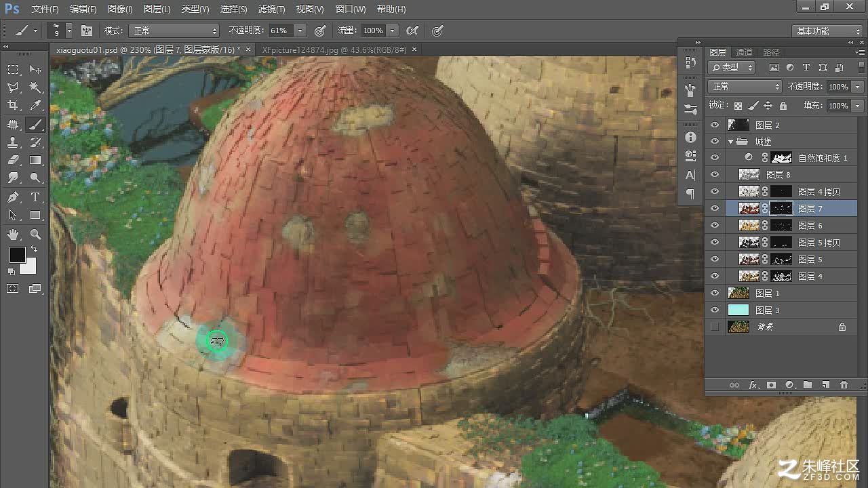Toggle visibility of 图层 8
The height and width of the screenshot is (488, 868).
tap(714, 175)
